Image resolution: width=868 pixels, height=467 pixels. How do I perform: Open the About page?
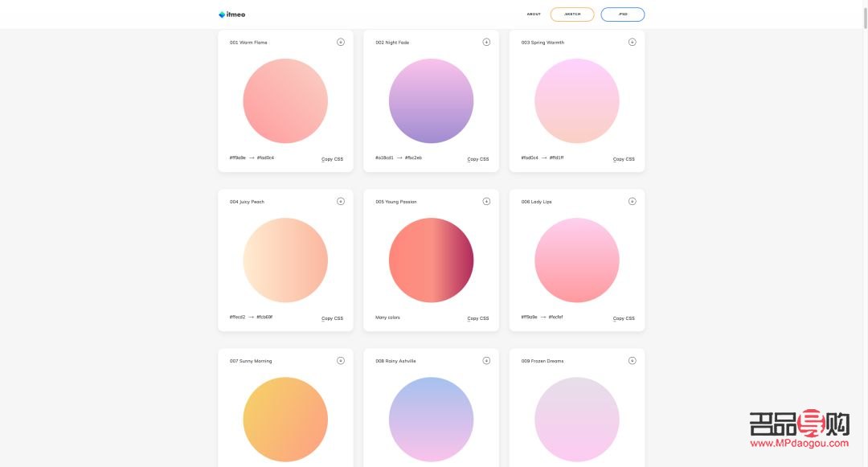pos(534,14)
